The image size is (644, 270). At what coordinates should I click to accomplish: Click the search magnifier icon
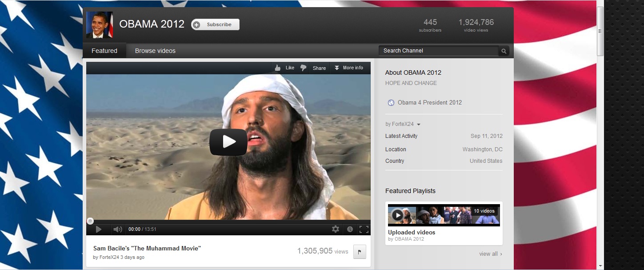pyautogui.click(x=504, y=51)
